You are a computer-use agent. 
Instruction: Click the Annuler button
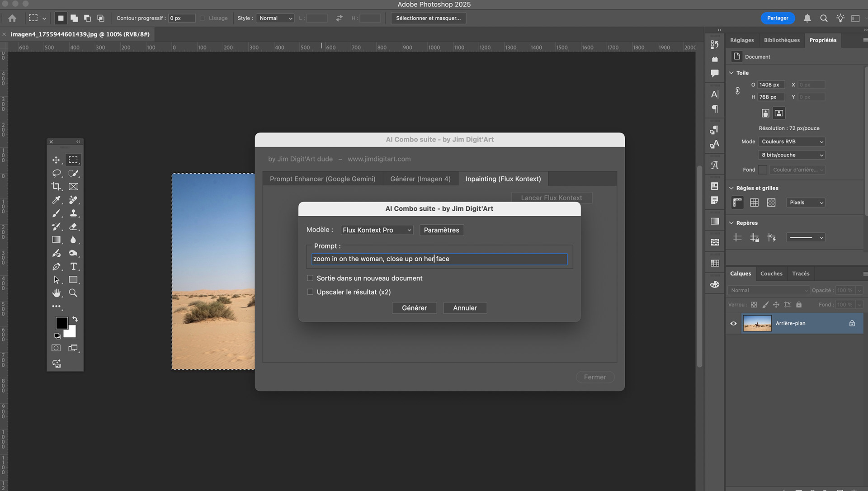click(x=465, y=308)
